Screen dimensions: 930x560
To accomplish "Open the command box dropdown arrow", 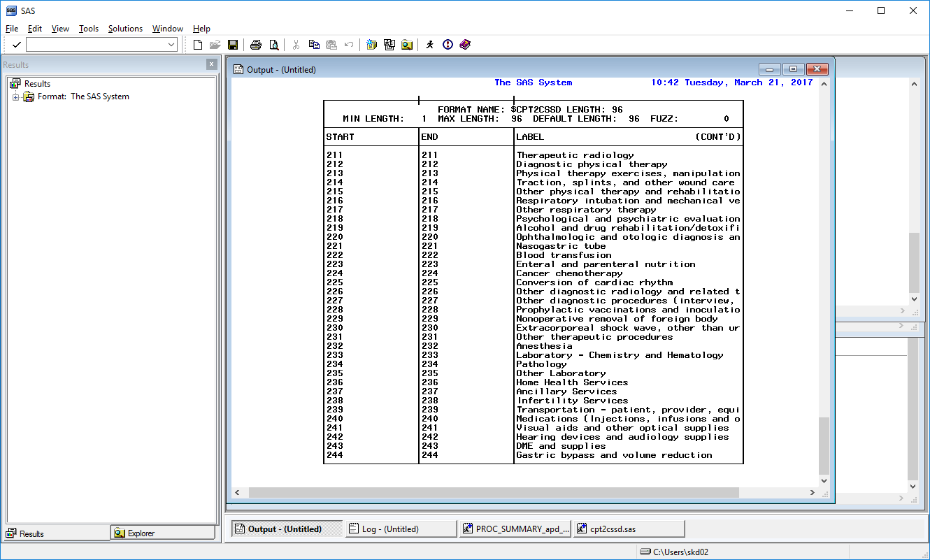I will click(172, 45).
